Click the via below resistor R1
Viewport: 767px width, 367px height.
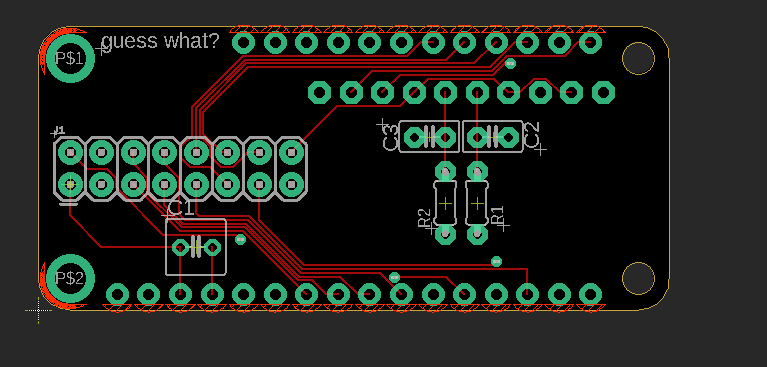click(496, 261)
